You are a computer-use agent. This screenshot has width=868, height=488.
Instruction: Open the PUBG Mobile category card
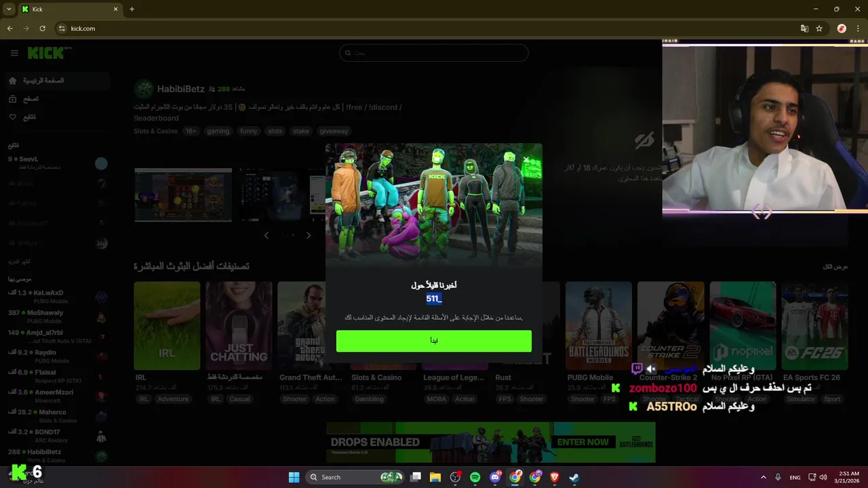[x=599, y=325]
